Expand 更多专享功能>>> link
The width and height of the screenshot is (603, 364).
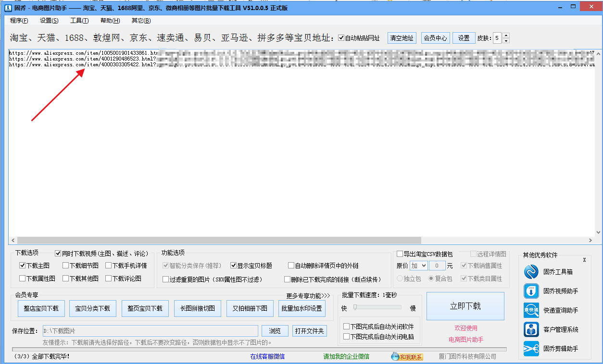[x=308, y=296]
